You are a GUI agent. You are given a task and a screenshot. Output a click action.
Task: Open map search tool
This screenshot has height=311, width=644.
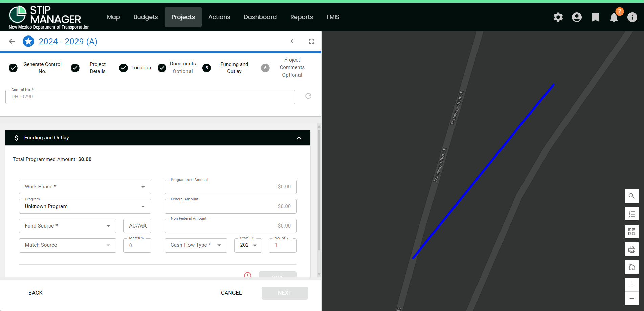[x=631, y=196]
